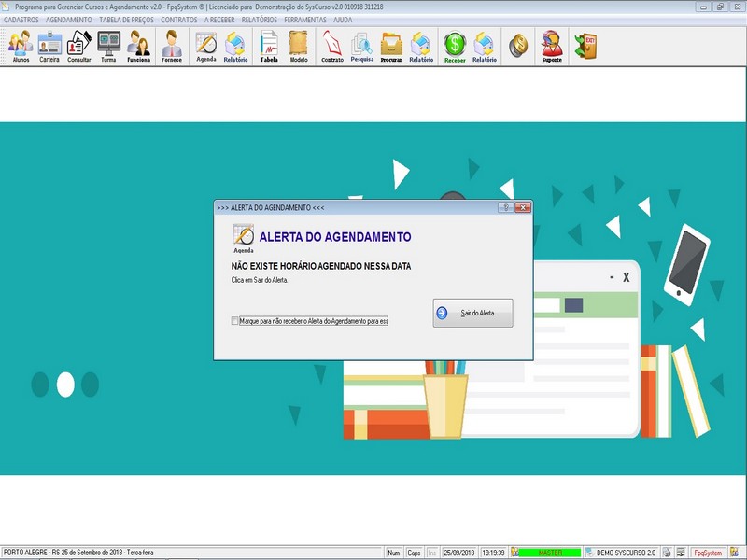The image size is (747, 560).
Task: Open the CADASTROS menu
Action: pyautogui.click(x=21, y=20)
